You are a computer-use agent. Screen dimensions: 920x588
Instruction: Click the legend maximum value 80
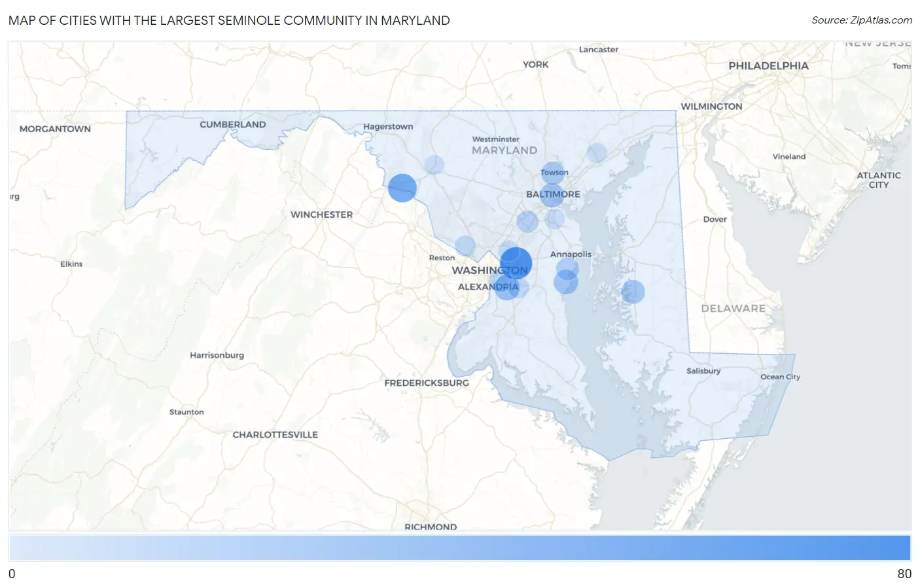coord(904,574)
